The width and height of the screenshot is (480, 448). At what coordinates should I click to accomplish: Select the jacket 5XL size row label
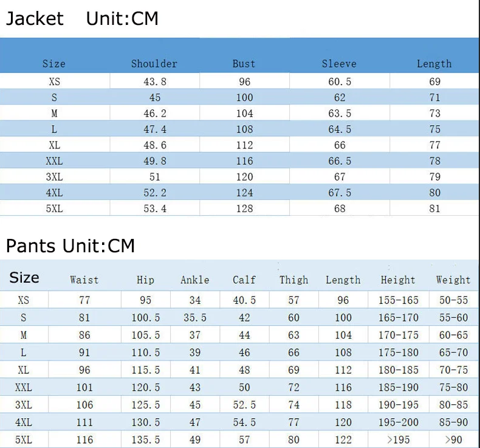[55, 208]
